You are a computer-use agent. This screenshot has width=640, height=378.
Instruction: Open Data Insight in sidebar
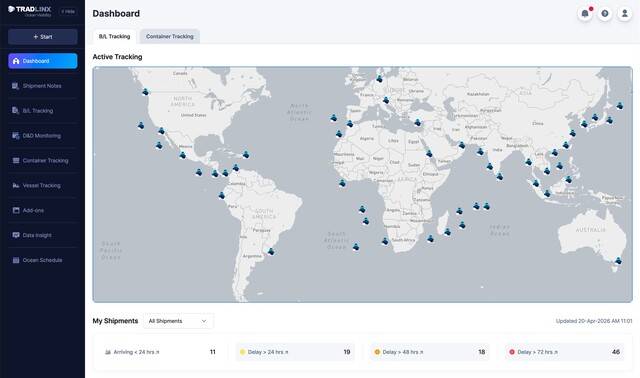coord(42,235)
